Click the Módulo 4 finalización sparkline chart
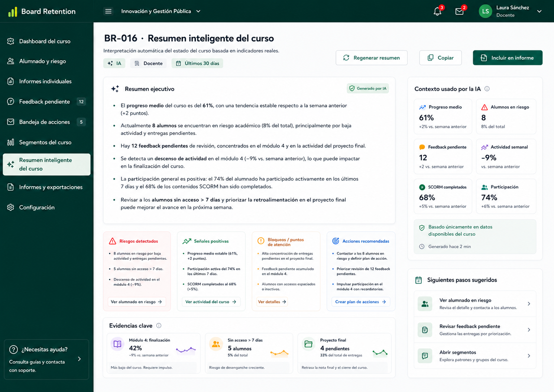This screenshot has width=554, height=392. pos(186,350)
